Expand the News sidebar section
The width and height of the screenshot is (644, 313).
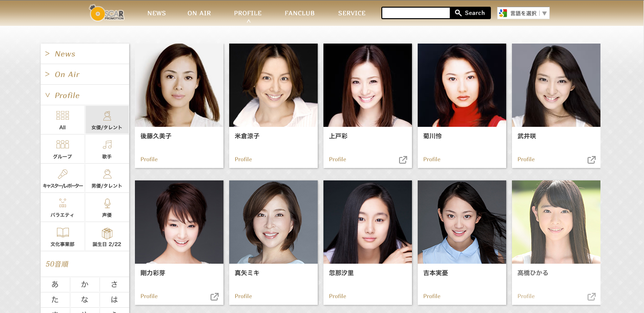pyautogui.click(x=85, y=54)
